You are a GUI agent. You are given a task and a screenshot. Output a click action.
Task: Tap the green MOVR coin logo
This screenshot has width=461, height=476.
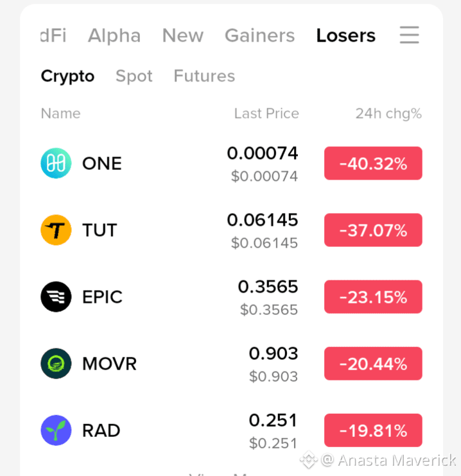(x=56, y=363)
